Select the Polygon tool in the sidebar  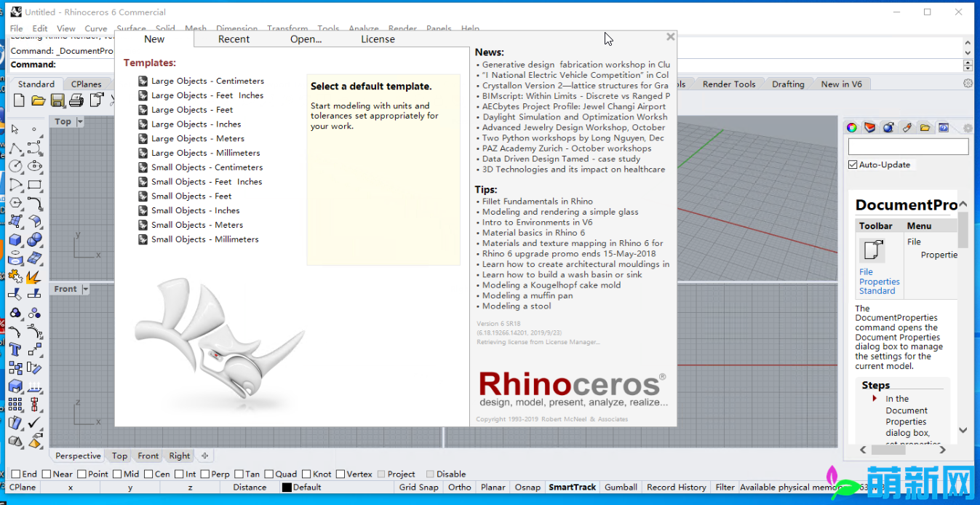(x=15, y=203)
